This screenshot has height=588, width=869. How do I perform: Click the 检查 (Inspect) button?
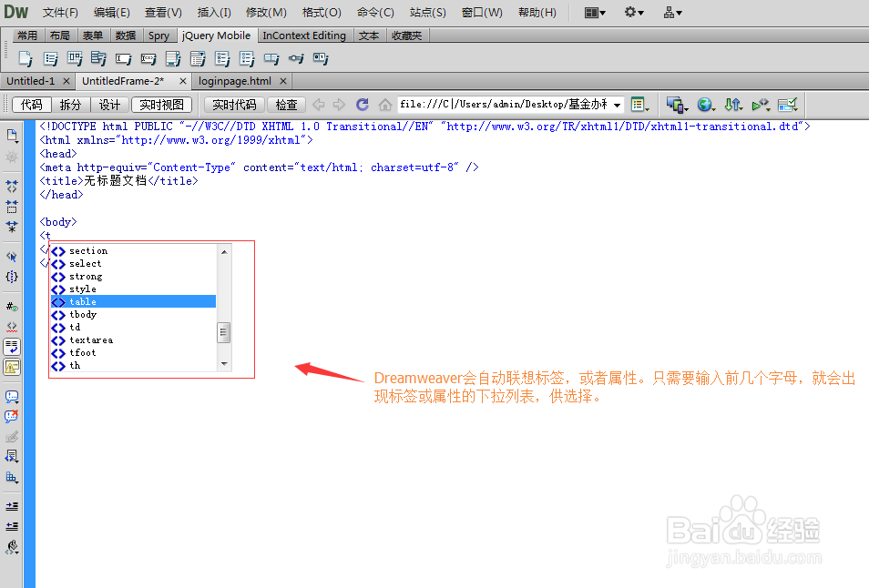287,105
